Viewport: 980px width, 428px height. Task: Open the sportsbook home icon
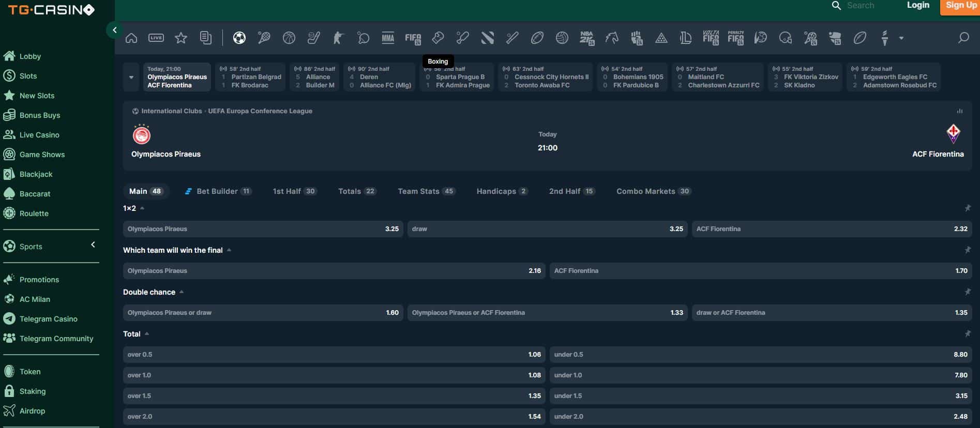[131, 38]
